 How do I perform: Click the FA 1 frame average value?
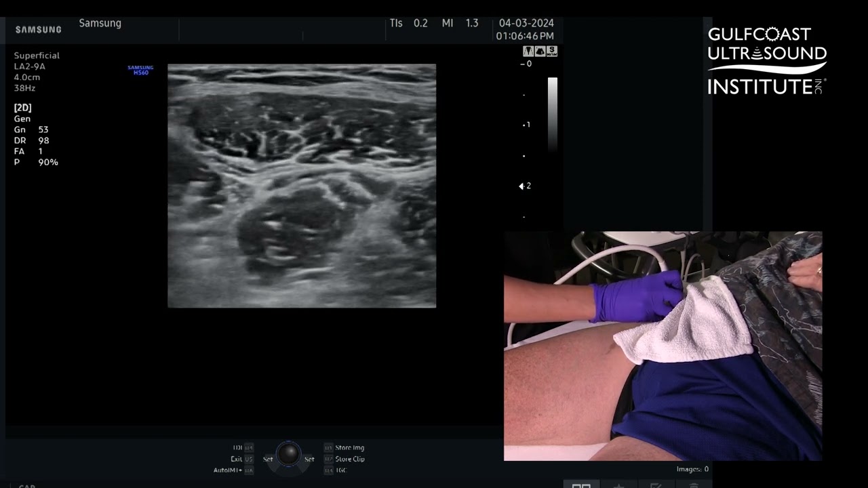(x=28, y=151)
